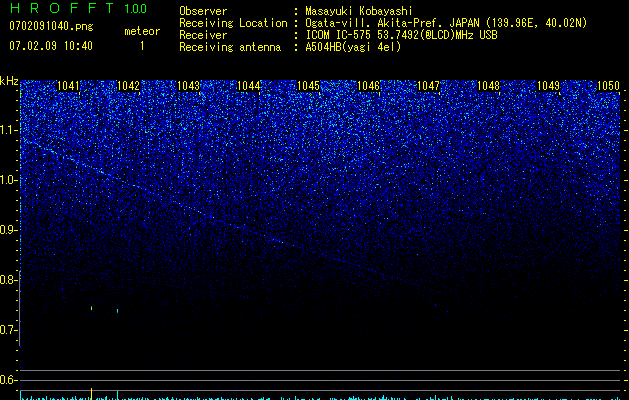This screenshot has height=400, width=629.
Task: Click time marker 1045
Action: [308, 86]
